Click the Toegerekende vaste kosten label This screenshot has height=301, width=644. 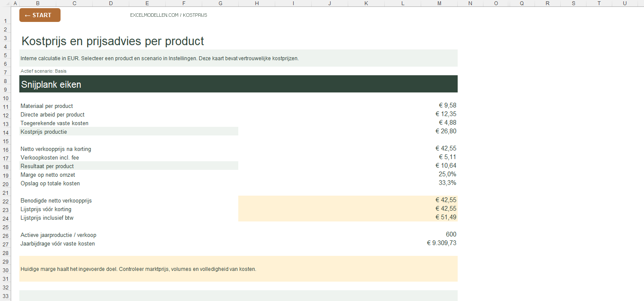tap(55, 123)
